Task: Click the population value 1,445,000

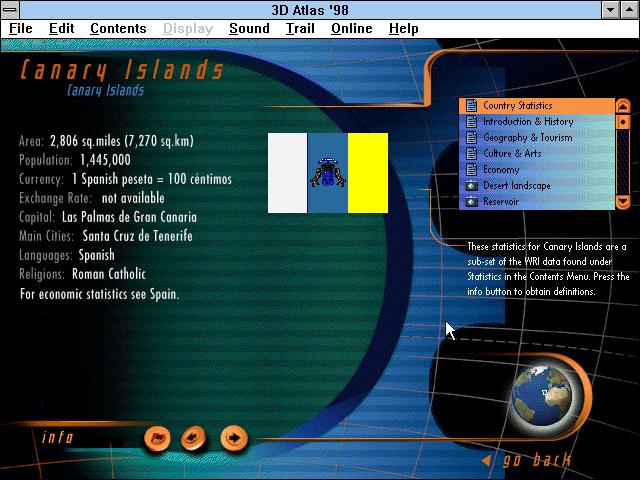Action: click(x=105, y=160)
